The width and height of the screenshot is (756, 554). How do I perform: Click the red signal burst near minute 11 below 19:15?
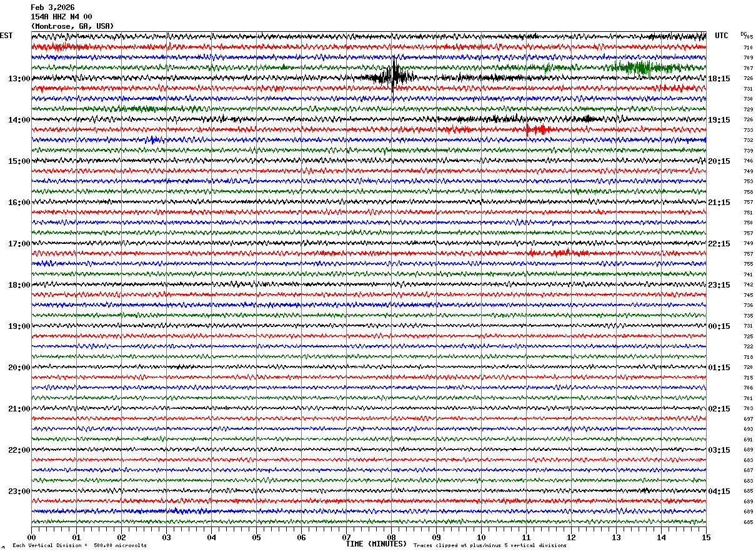(x=537, y=129)
